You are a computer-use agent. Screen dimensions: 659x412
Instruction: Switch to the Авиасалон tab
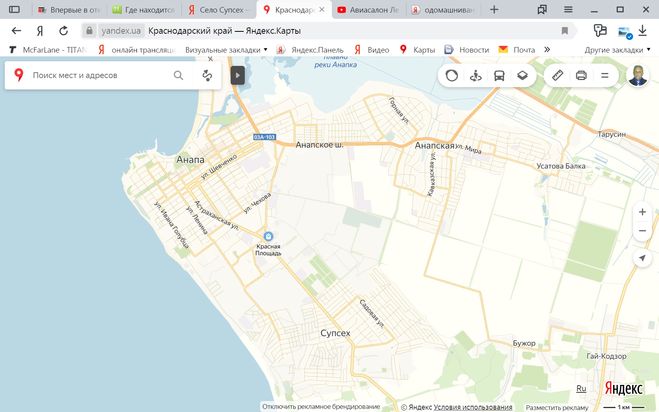369,9
